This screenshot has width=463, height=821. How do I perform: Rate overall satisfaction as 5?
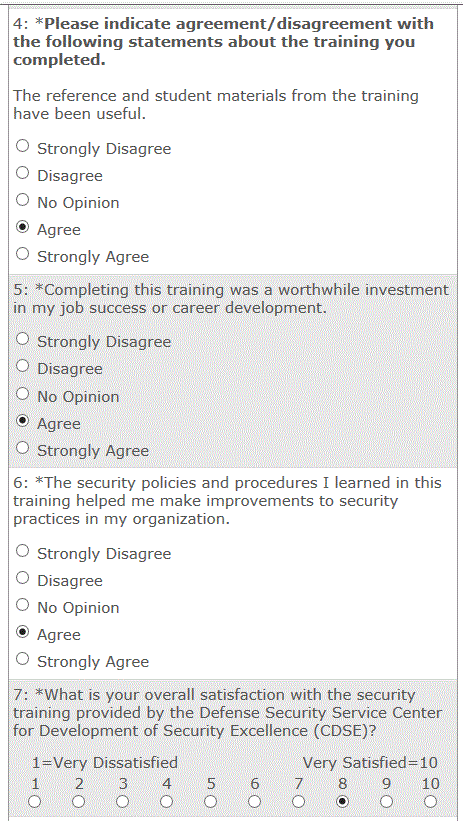click(211, 802)
